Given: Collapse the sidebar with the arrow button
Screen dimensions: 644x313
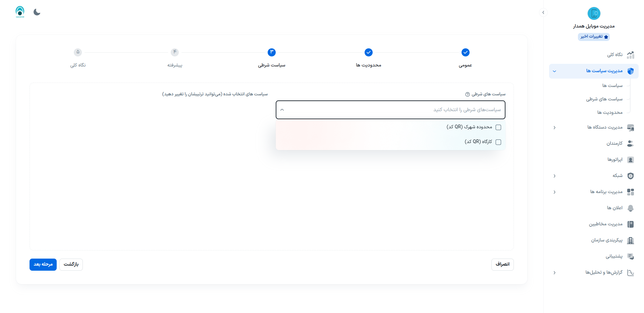Looking at the screenshot, I should pos(543,12).
